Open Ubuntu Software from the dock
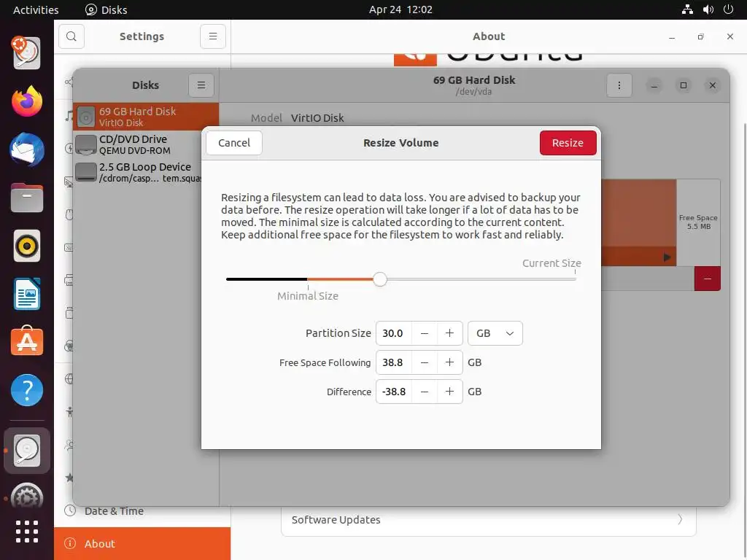Screen dimensions: 747x560 (27, 341)
